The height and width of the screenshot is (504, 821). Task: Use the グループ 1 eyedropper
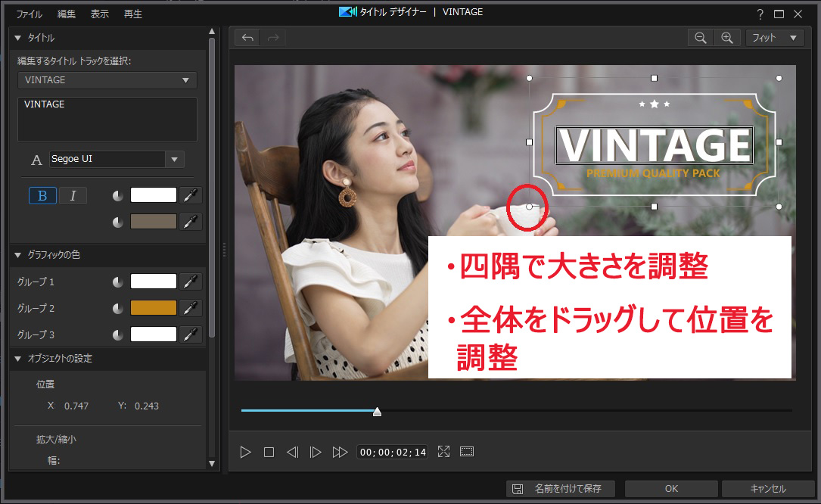tap(191, 282)
